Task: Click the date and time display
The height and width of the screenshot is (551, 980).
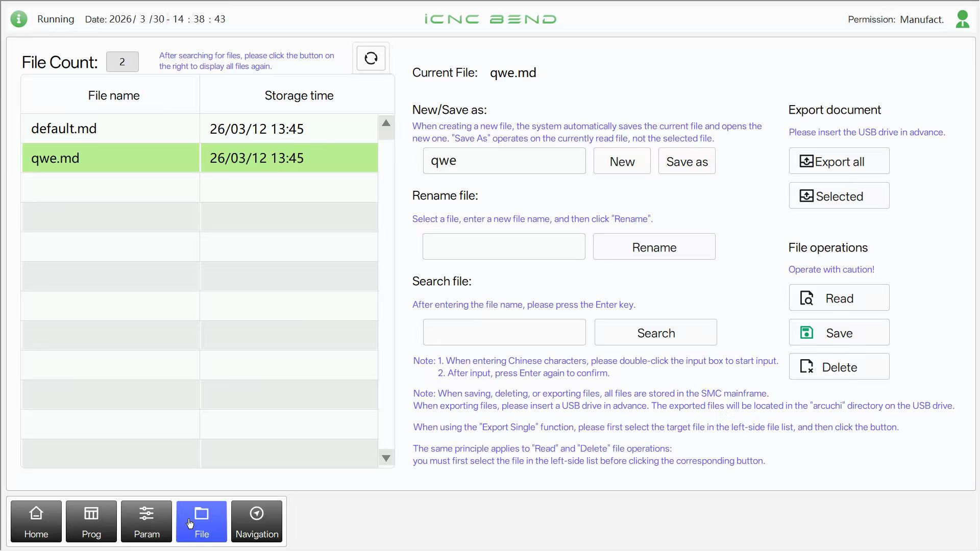Action: tap(155, 19)
